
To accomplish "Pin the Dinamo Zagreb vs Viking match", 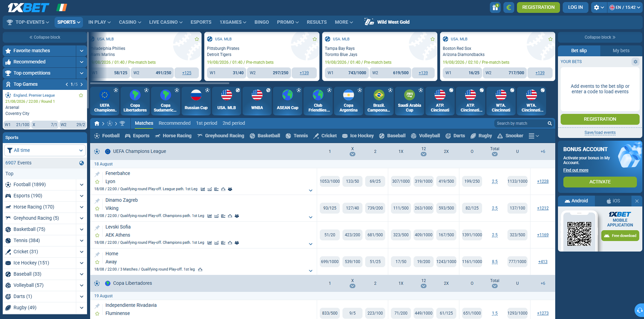I will [97, 201].
